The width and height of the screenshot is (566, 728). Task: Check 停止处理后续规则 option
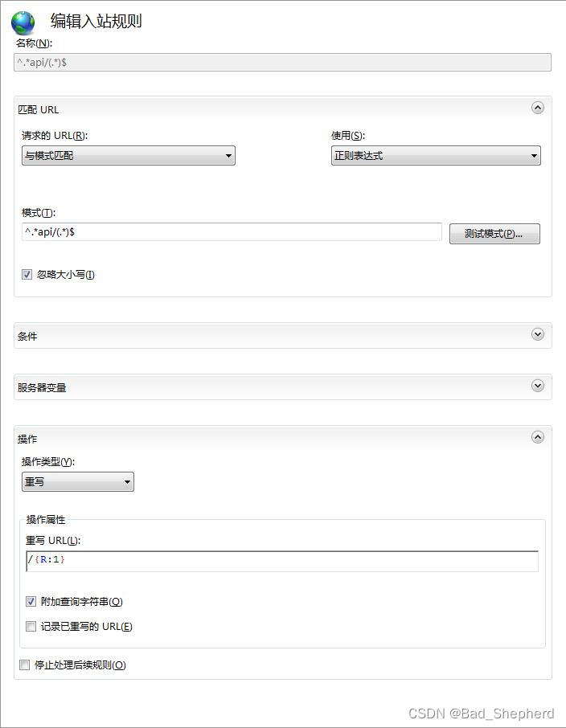[25, 665]
